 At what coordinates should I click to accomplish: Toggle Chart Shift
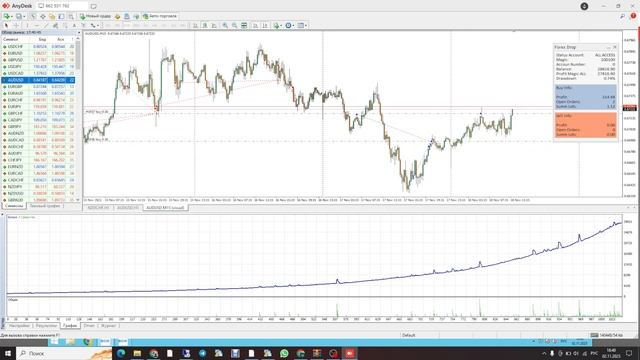(x=265, y=25)
